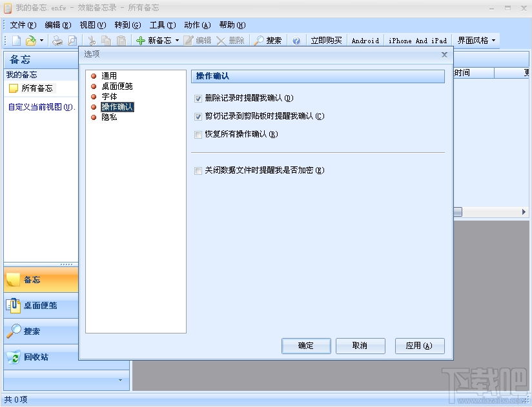Click the Help question mark icon
The height and width of the screenshot is (407, 532).
pos(296,40)
